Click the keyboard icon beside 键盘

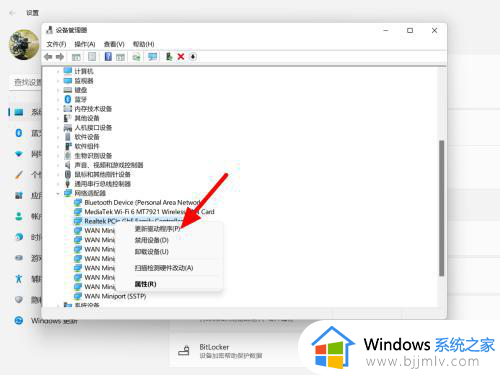click(x=68, y=90)
